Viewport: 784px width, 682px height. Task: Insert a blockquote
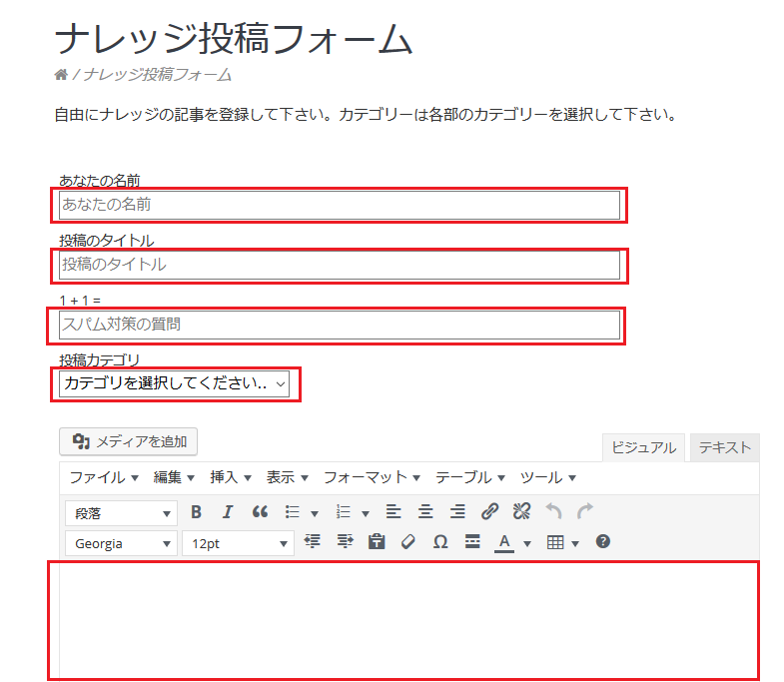(x=260, y=512)
